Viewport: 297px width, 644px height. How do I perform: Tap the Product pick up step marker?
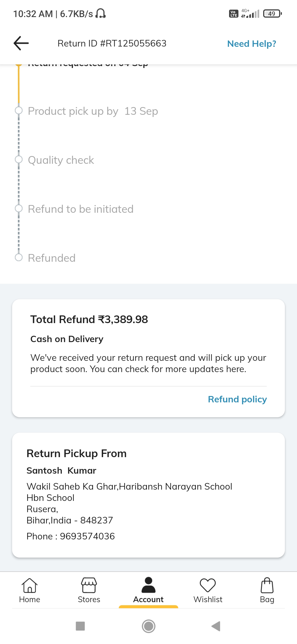pyautogui.click(x=19, y=111)
